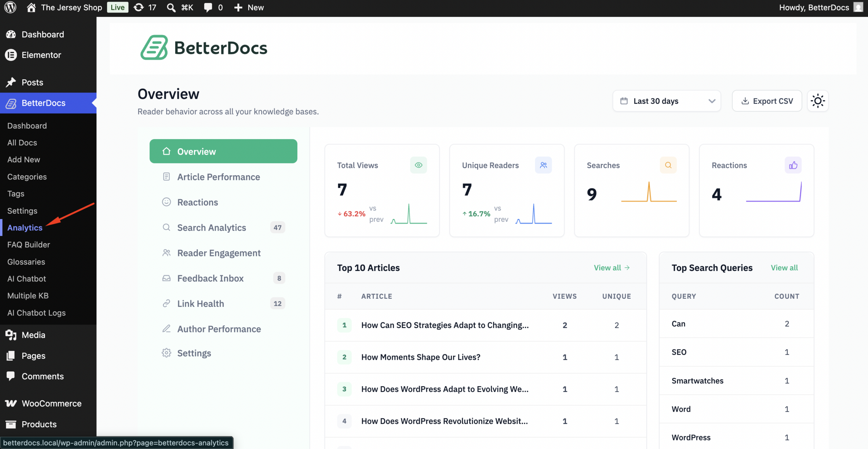
Task: Open the Feedback Inbox tab
Action: 223,278
